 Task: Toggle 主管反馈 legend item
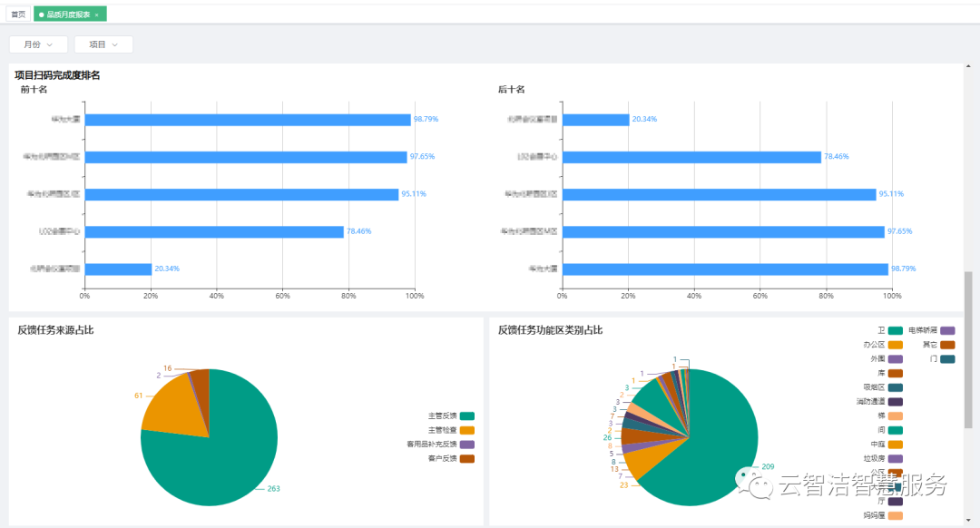pos(466,416)
